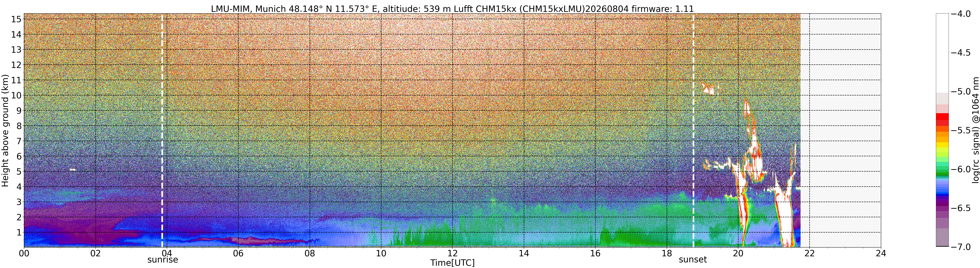Viewport: 980px width, 268px height.
Task: Select the y-axis label 'Height above ground (km)'
Action: point(5,131)
